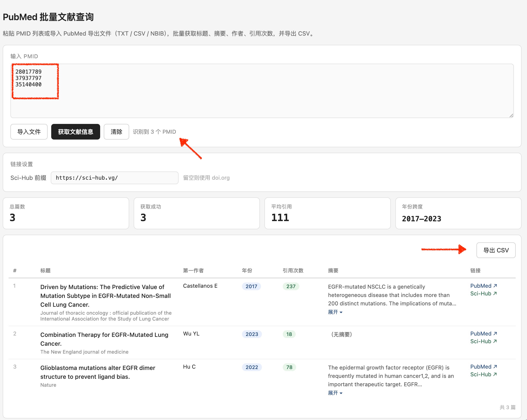
Task: Click the 2023 year badge
Action: (252, 334)
